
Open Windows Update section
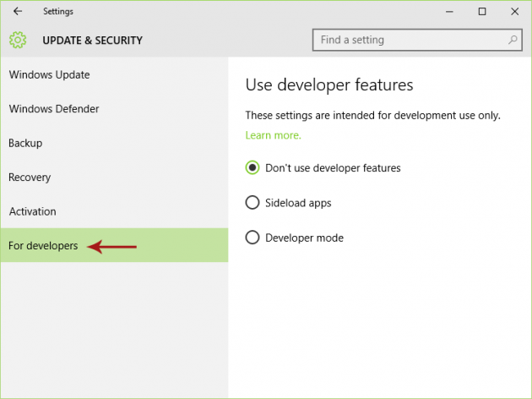click(x=114, y=74)
